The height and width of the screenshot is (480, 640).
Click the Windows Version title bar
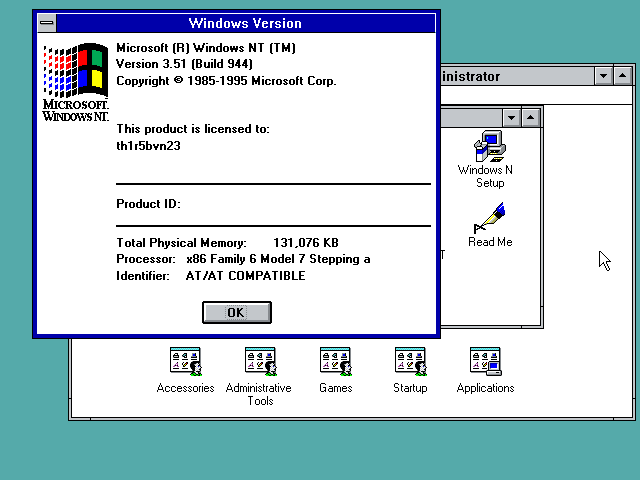pyautogui.click(x=245, y=23)
